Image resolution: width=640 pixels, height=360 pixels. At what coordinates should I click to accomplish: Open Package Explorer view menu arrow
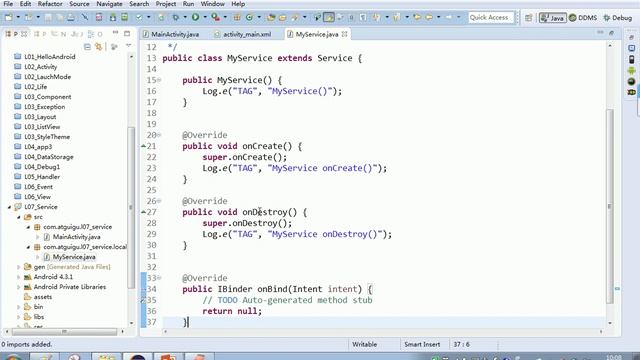pos(129,46)
